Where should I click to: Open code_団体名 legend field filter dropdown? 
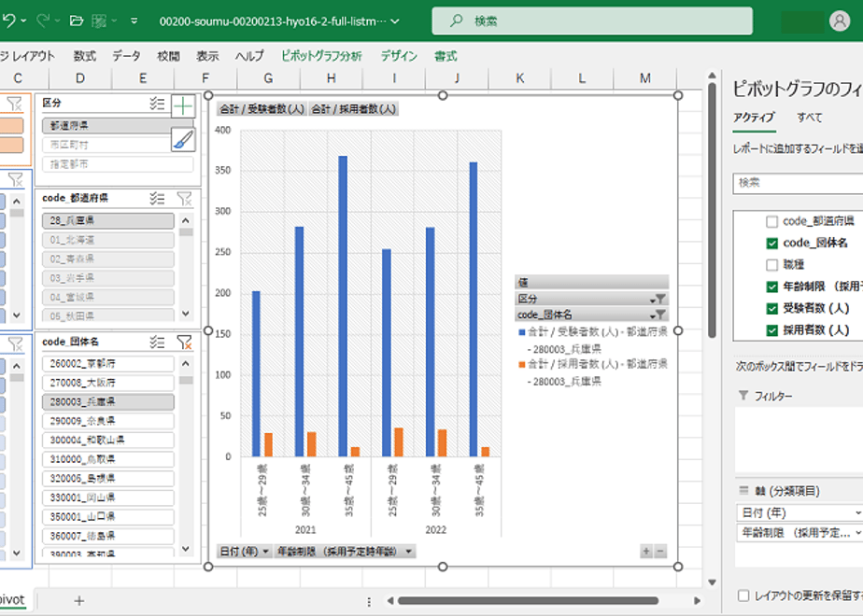click(x=658, y=315)
